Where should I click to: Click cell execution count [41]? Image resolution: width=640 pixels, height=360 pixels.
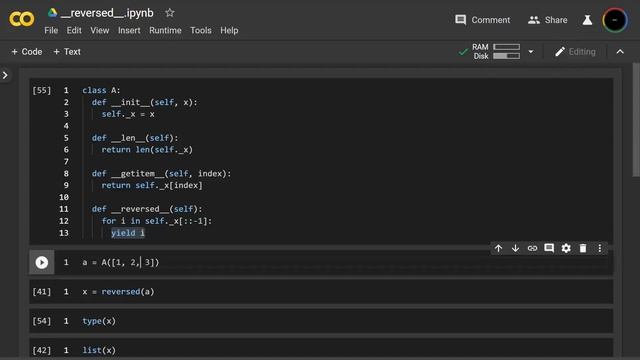pyautogui.click(x=42, y=292)
